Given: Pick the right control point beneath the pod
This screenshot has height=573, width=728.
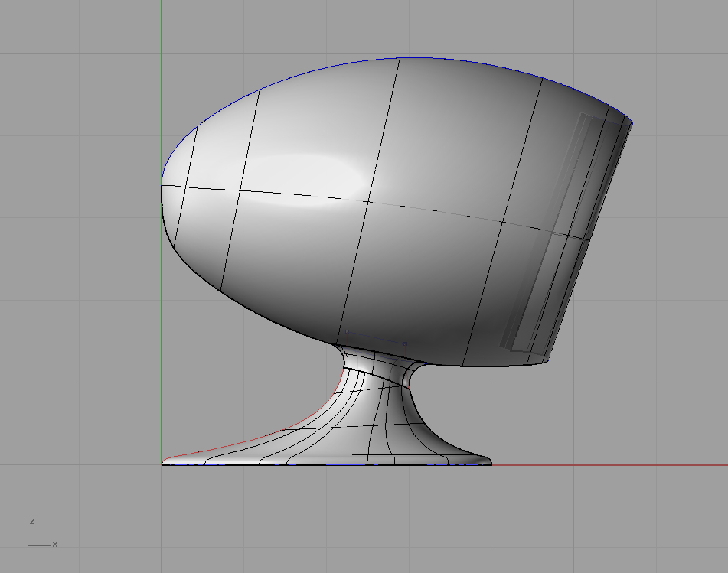Looking at the screenshot, I should click(x=405, y=343).
